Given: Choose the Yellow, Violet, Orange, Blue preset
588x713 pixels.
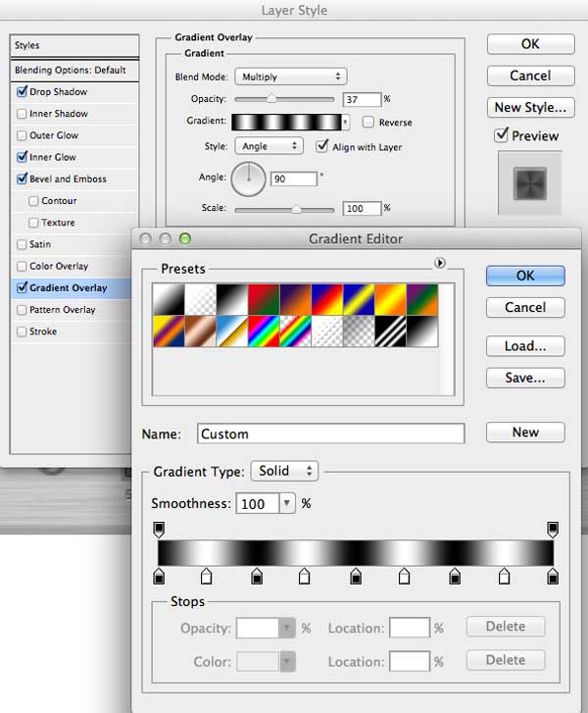Looking at the screenshot, I should click(x=169, y=331).
